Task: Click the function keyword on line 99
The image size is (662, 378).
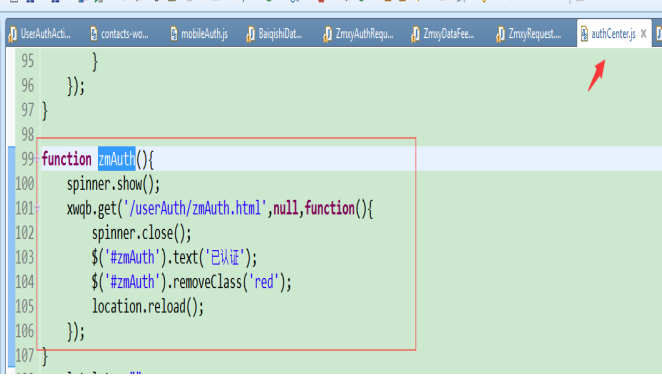Action: (67, 159)
